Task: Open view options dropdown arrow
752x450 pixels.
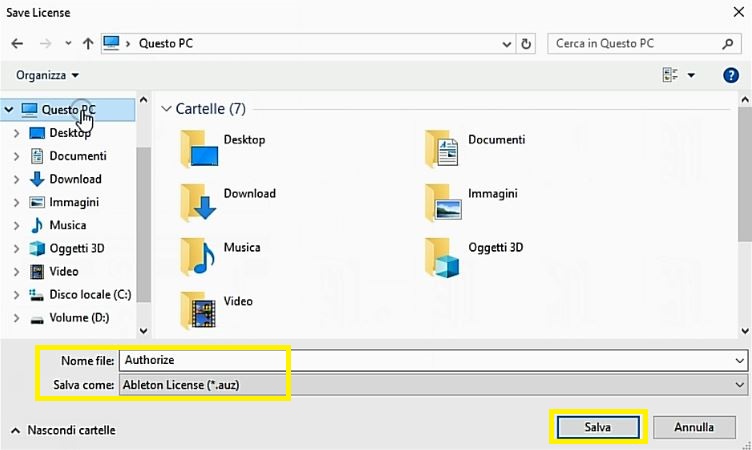Action: (691, 75)
